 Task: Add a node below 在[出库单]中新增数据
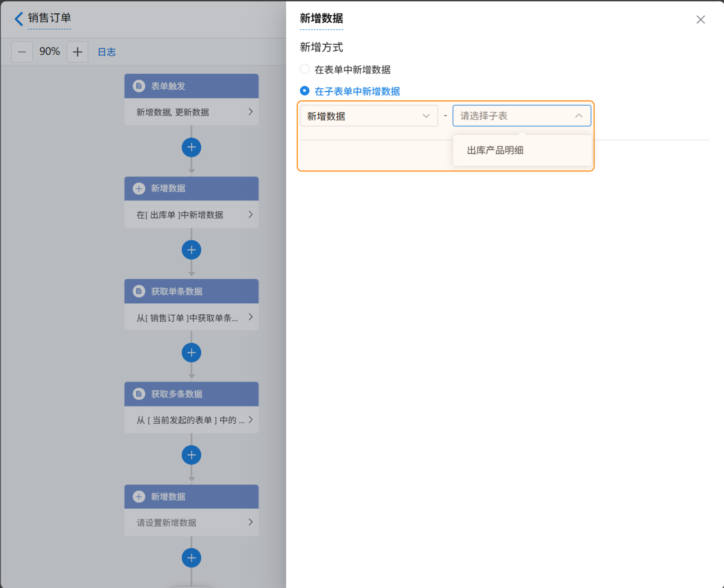191,250
